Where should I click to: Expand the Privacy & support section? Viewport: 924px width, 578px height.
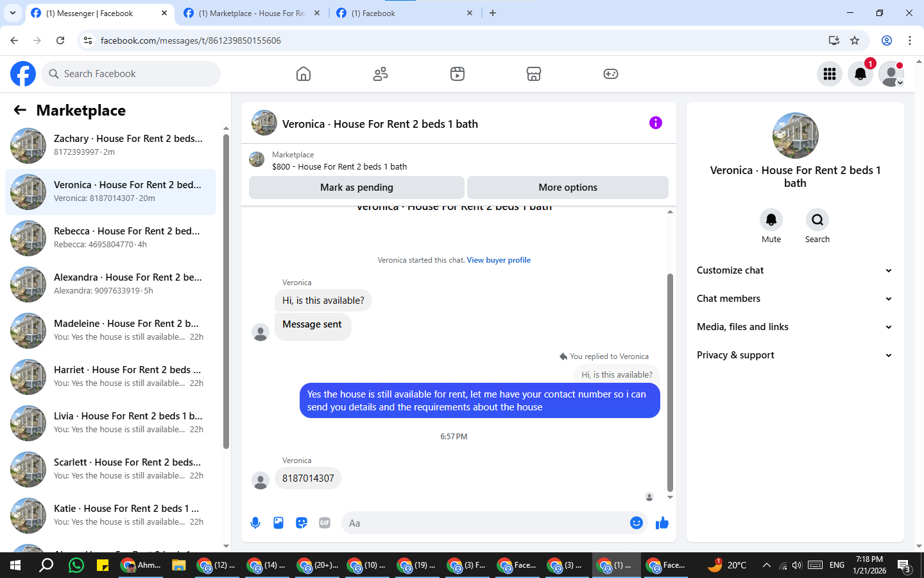point(794,355)
